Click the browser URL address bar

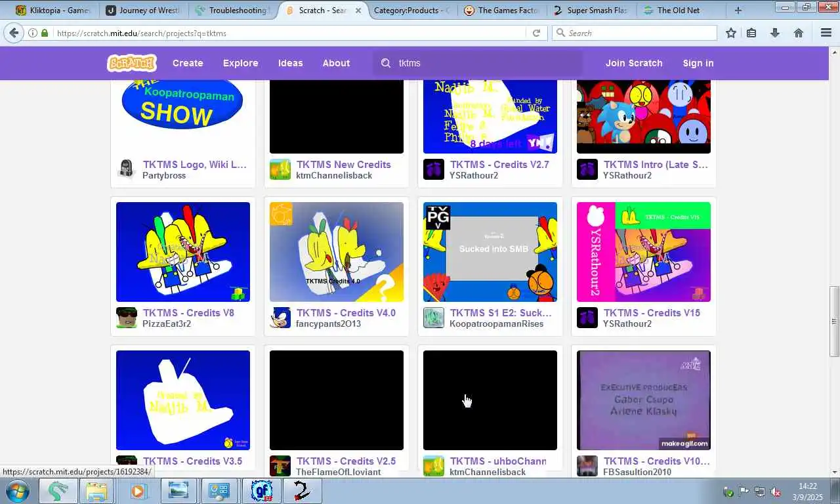click(x=289, y=33)
